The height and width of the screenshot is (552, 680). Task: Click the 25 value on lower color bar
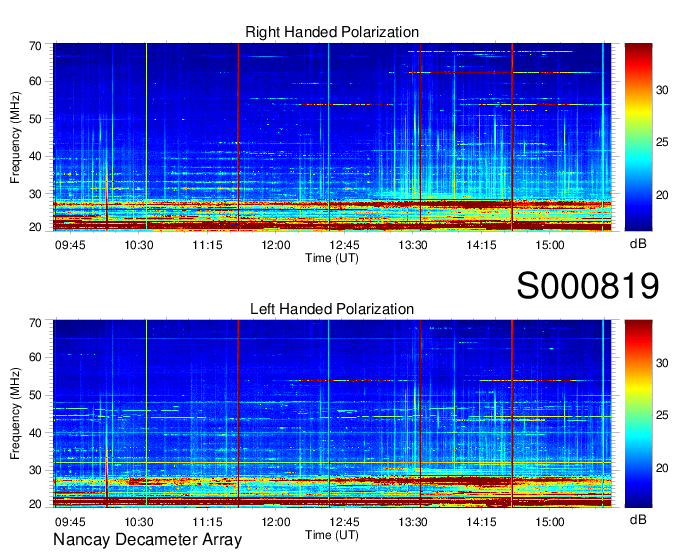(662, 415)
